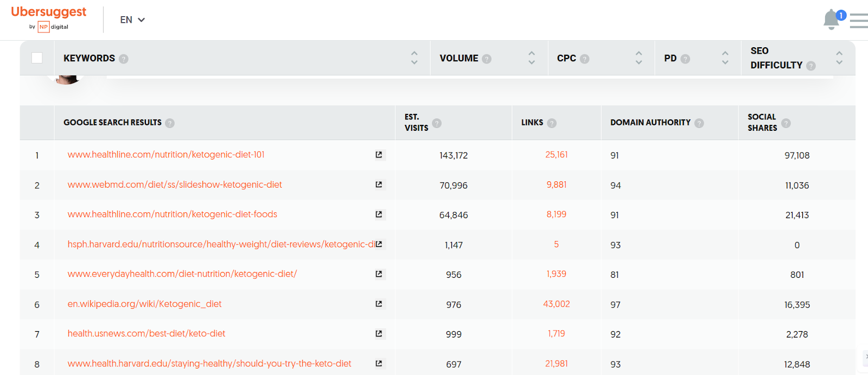This screenshot has height=375, width=868.
Task: Click help icon next to KEYWORDS header
Action: 124,59
